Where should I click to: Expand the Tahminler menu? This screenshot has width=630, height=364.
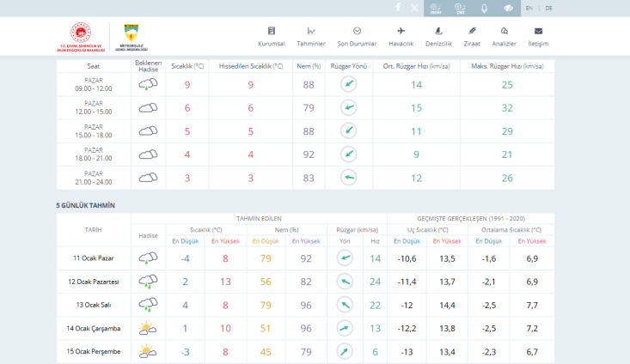tap(311, 37)
